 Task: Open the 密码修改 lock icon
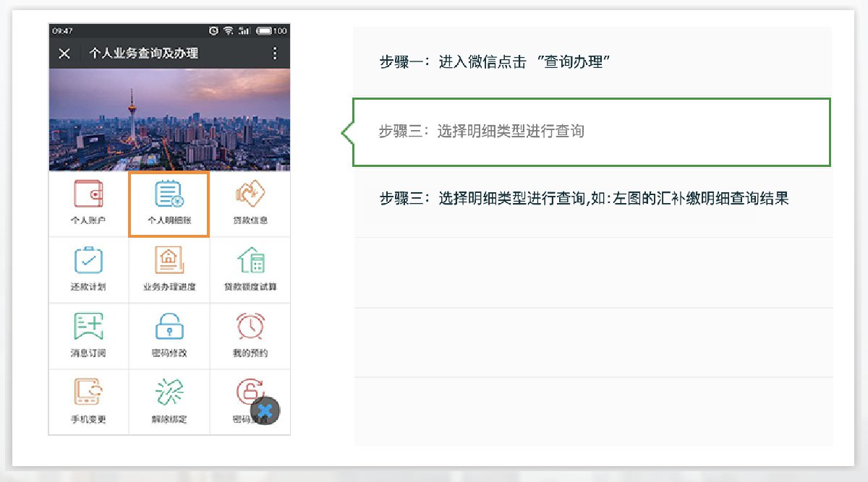(169, 328)
